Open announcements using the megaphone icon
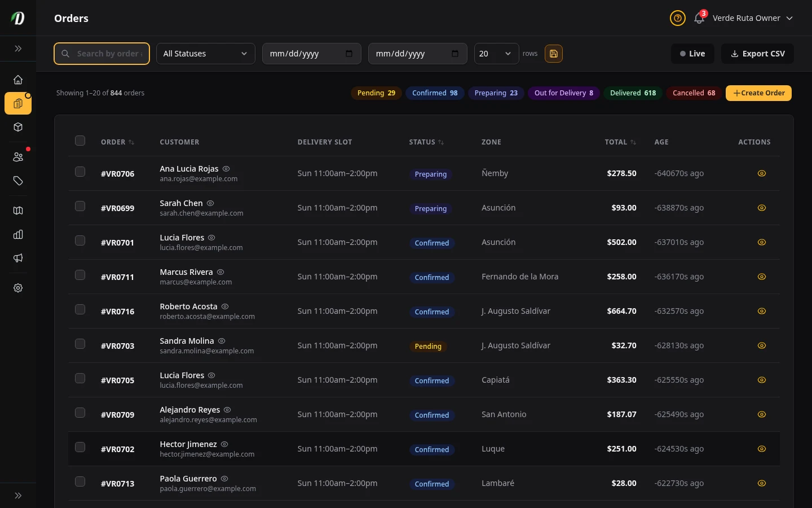The width and height of the screenshot is (812, 508). 18,258
